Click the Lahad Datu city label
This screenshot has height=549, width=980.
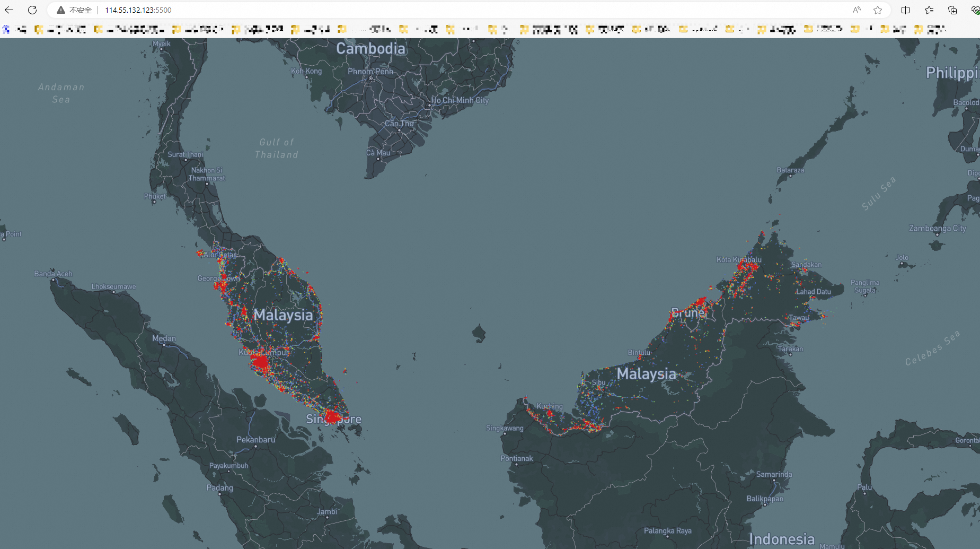[x=813, y=292]
